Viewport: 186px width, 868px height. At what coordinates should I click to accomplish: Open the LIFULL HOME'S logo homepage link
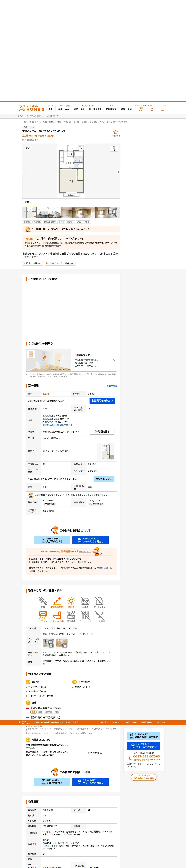click(31, 108)
